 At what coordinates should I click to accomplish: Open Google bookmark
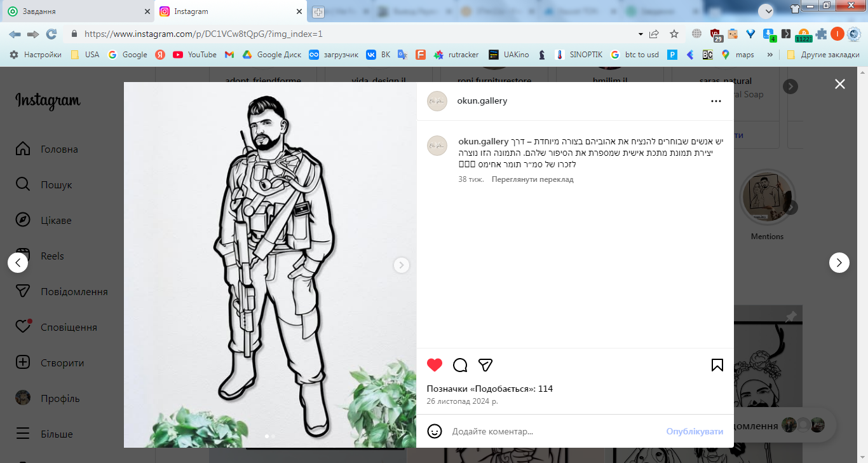point(128,55)
